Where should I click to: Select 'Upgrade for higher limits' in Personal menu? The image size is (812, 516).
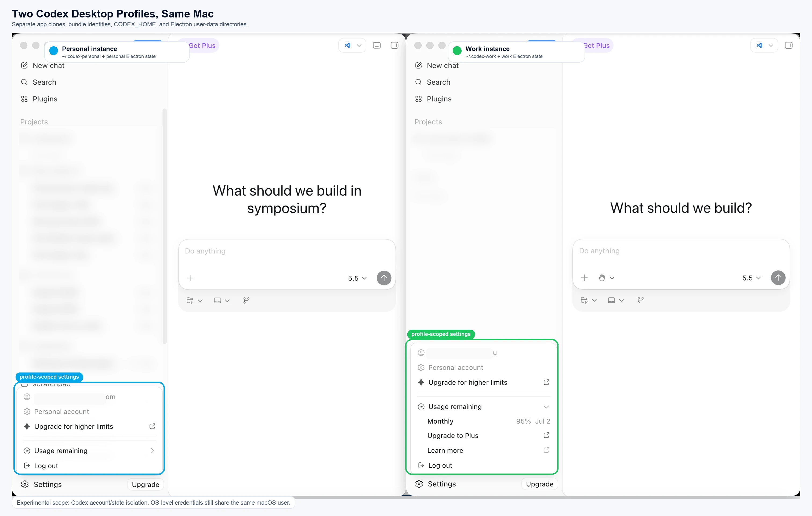pos(89,427)
